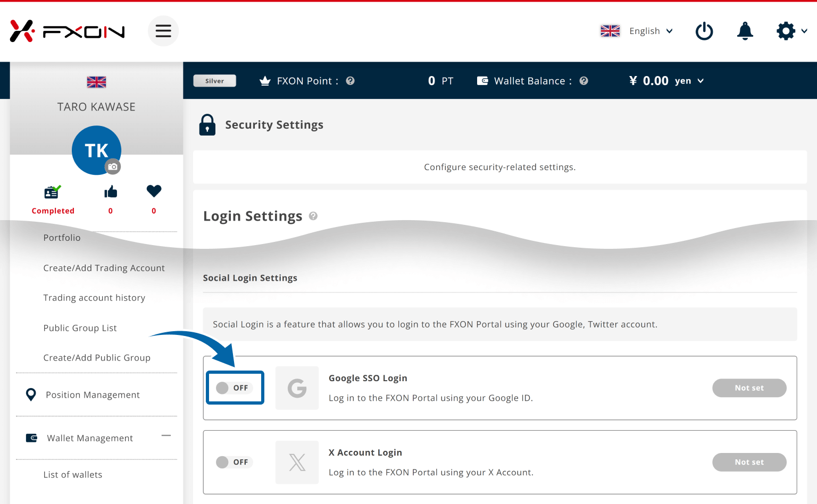The image size is (817, 504).
Task: Open help for Wallet Balance
Action: [583, 81]
